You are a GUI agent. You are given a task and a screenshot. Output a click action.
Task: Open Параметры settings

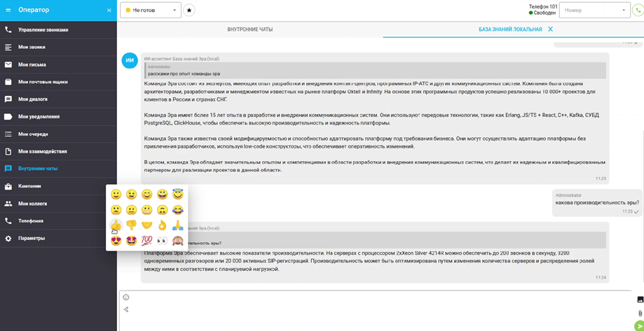point(58,239)
